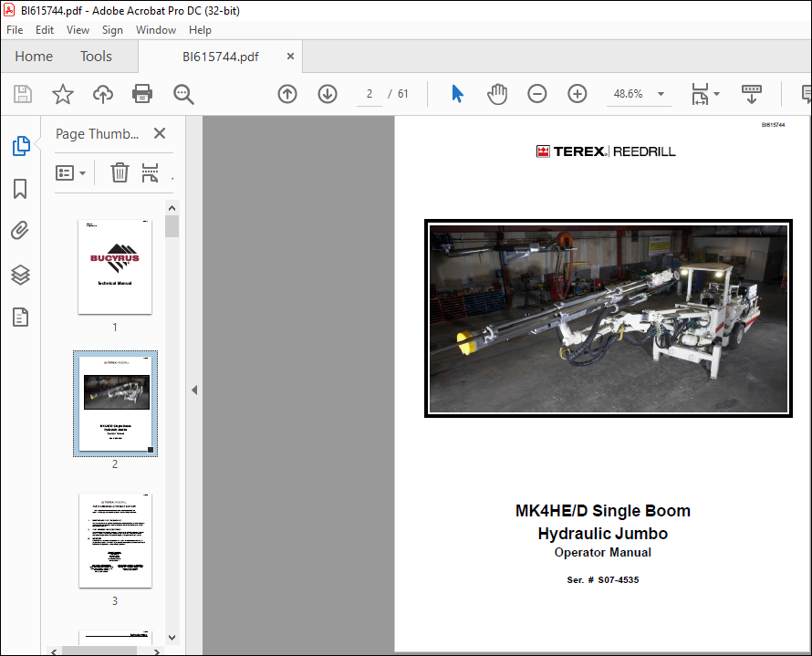Click the jumbo drill photo on page
812x656 pixels.
[609, 318]
